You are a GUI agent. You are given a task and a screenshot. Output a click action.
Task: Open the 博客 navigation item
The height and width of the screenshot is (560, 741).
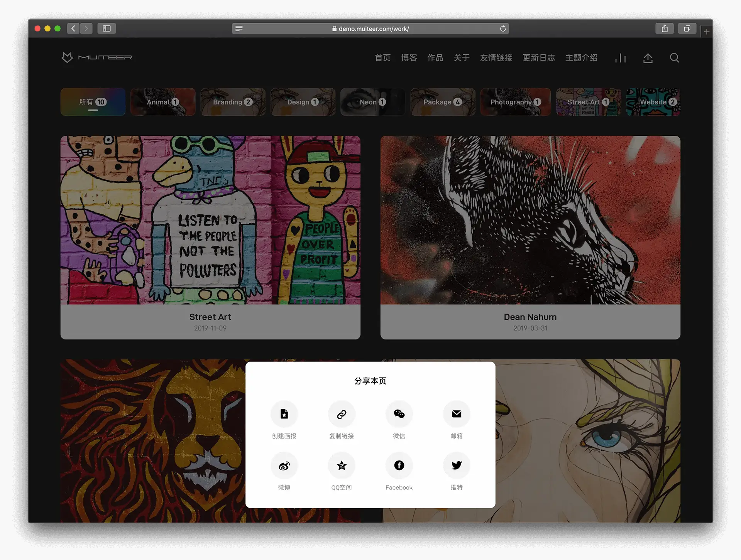click(409, 58)
